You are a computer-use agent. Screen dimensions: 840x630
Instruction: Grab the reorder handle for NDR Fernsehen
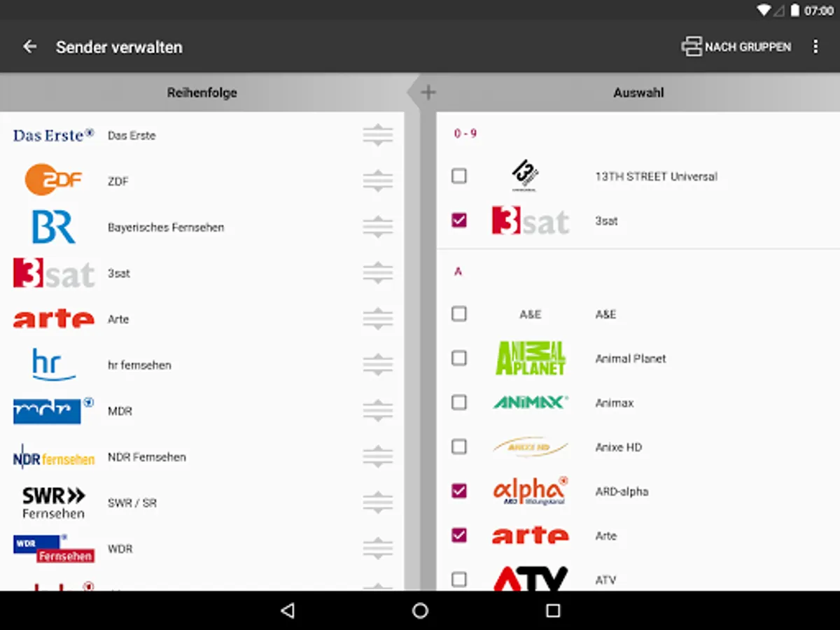point(378,457)
